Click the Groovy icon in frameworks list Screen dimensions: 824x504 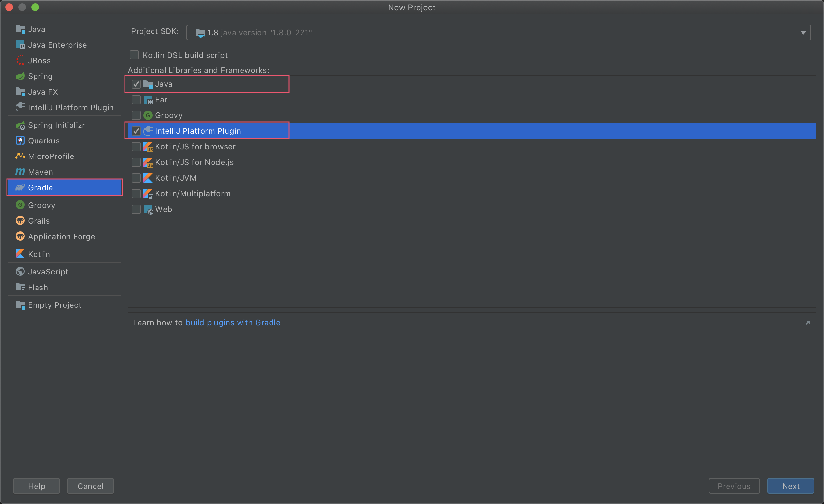coord(148,115)
